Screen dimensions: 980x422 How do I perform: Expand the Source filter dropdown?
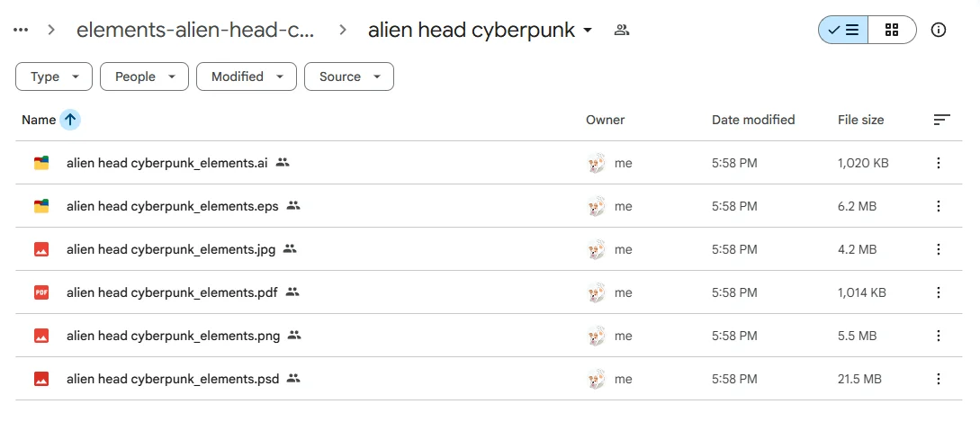point(348,76)
